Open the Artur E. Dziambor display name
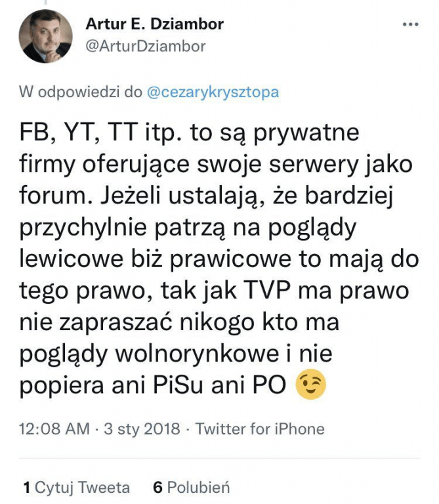The height and width of the screenshot is (504, 439). coord(155,24)
